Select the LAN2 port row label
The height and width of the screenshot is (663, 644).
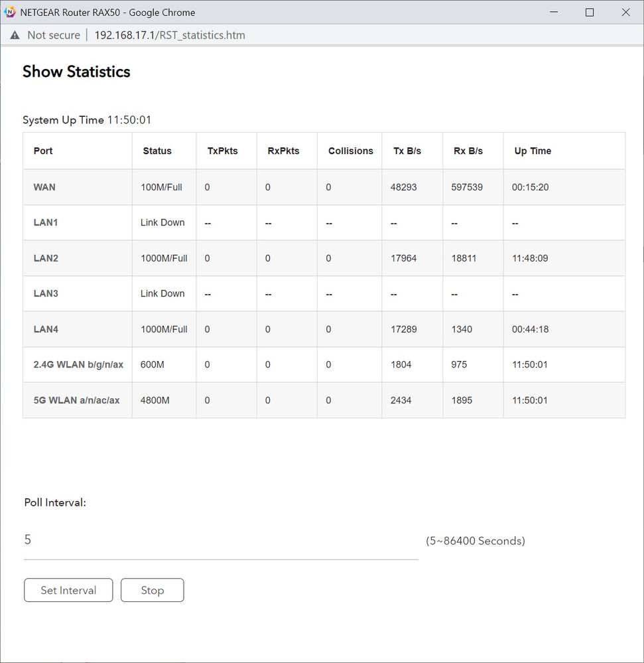coord(46,258)
